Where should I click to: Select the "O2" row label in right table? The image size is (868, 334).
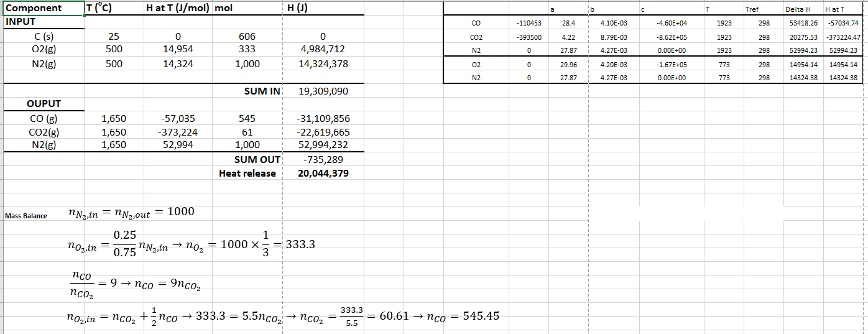click(475, 65)
